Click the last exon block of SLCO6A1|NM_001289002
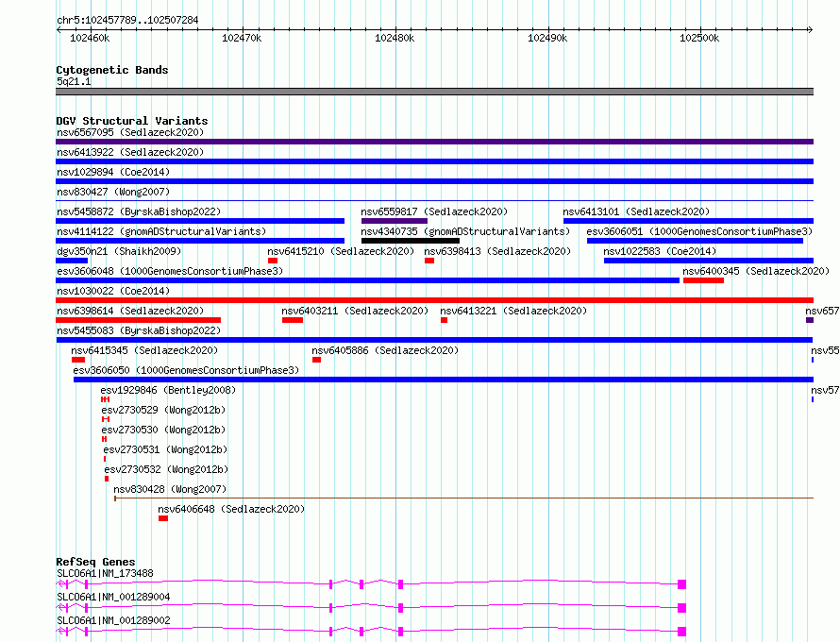 pyautogui.click(x=681, y=632)
